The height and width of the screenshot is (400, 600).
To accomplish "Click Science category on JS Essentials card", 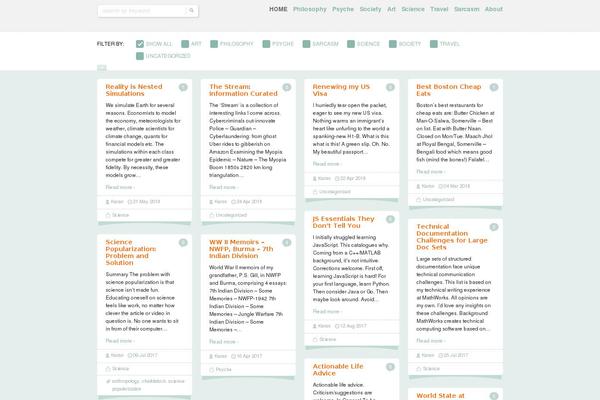I will pos(328,340).
